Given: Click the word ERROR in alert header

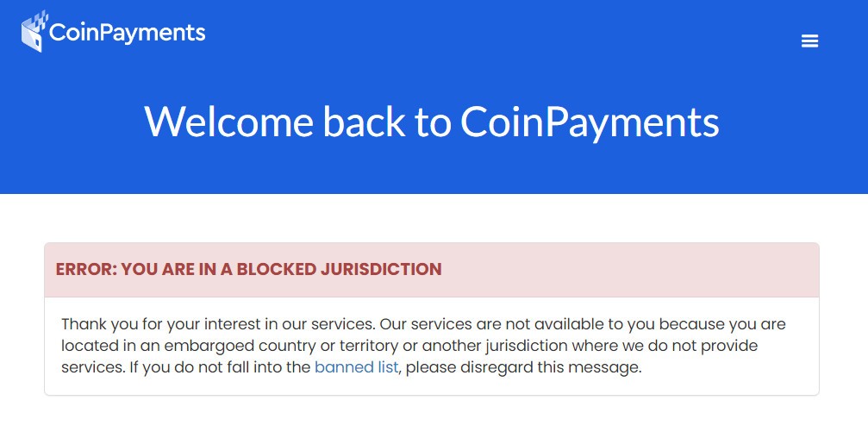Looking at the screenshot, I should click(x=86, y=269).
